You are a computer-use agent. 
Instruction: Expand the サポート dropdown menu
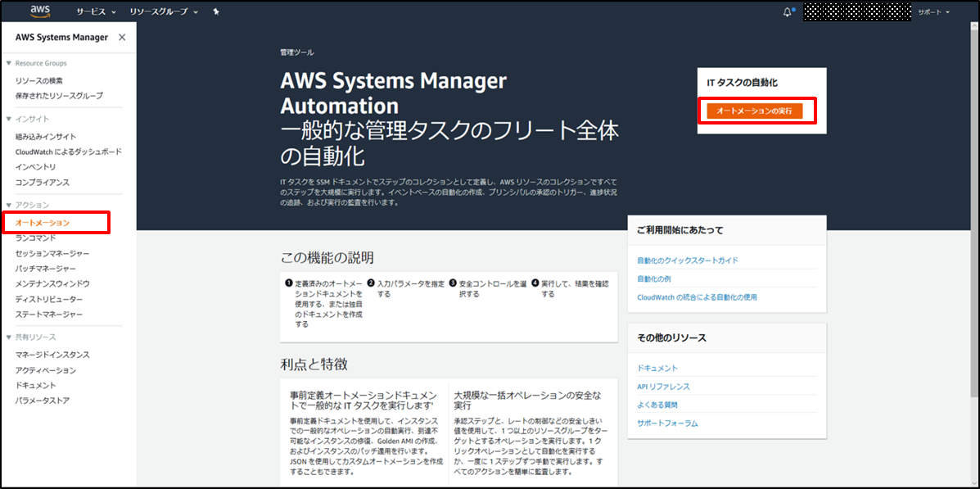pos(933,12)
